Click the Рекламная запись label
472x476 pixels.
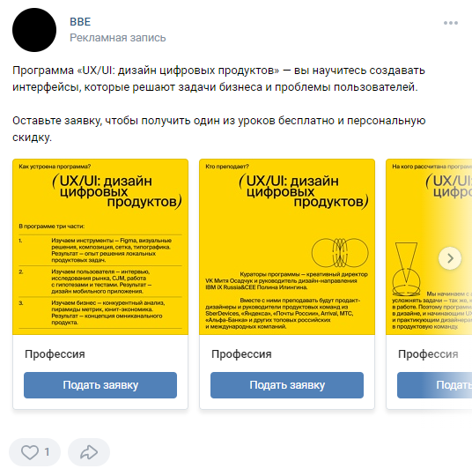[118, 38]
